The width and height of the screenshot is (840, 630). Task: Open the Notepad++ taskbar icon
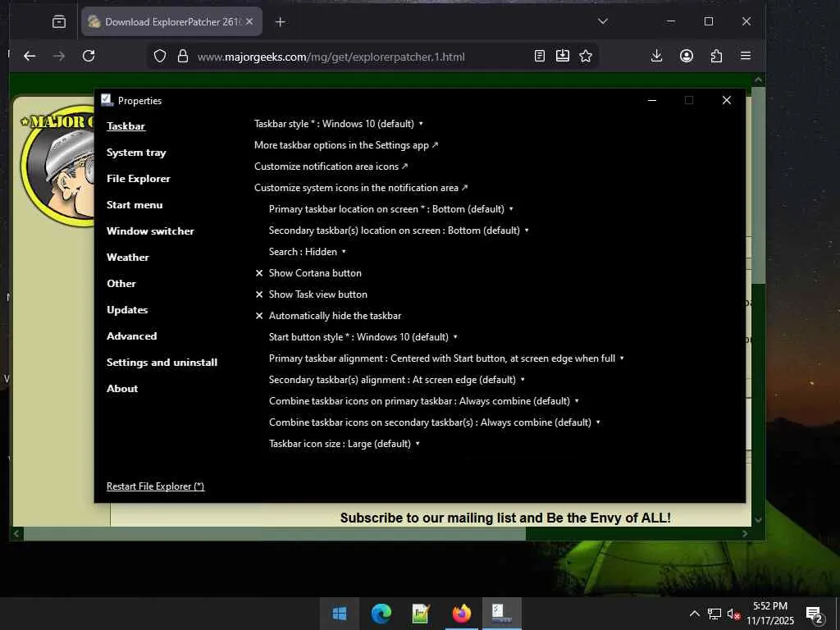421,614
